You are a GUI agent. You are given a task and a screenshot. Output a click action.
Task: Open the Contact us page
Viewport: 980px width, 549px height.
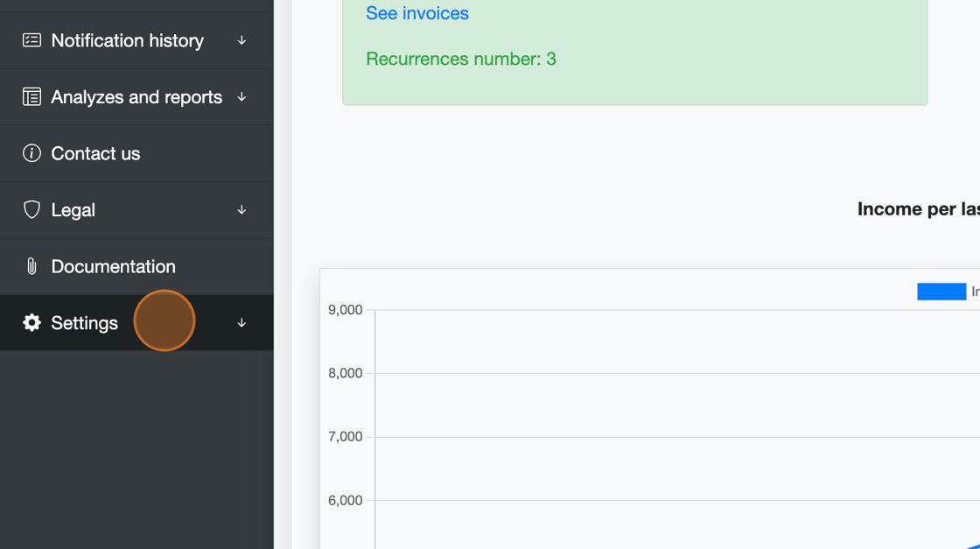tap(95, 153)
